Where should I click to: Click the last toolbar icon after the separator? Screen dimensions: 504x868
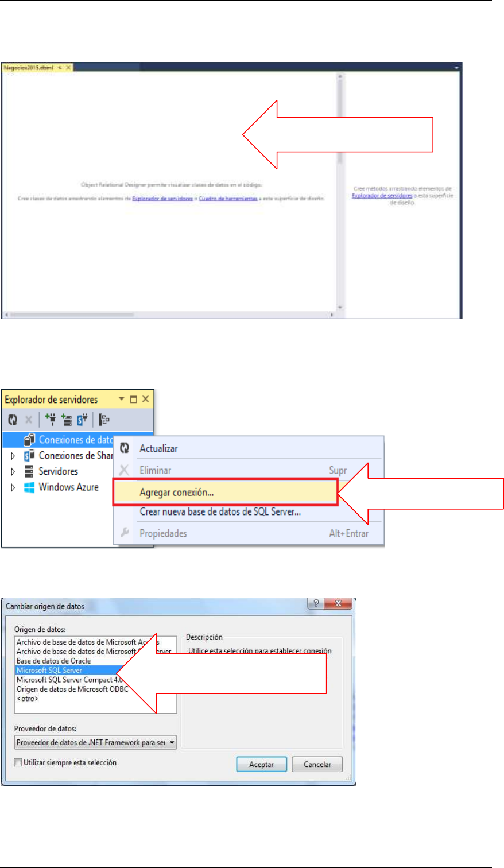(x=104, y=420)
